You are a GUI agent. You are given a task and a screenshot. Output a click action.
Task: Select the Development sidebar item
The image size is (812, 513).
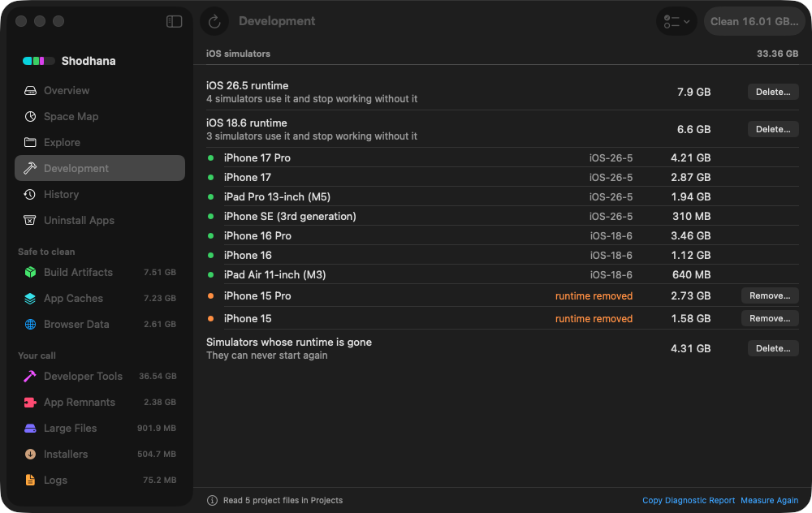[99, 168]
